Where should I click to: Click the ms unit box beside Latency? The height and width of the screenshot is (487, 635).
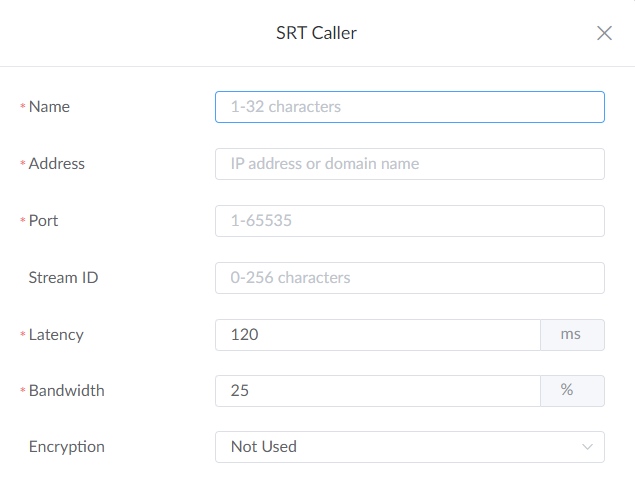(572, 335)
